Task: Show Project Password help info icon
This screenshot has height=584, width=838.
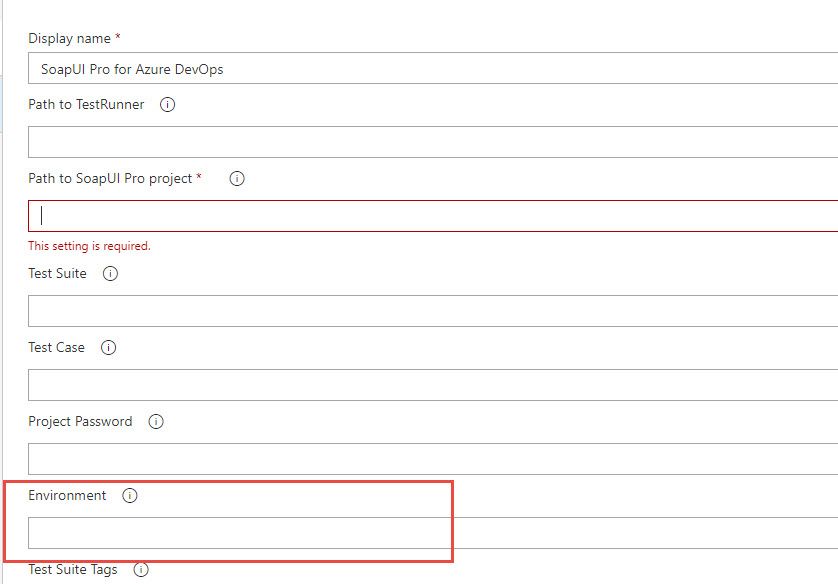Action: tap(156, 422)
